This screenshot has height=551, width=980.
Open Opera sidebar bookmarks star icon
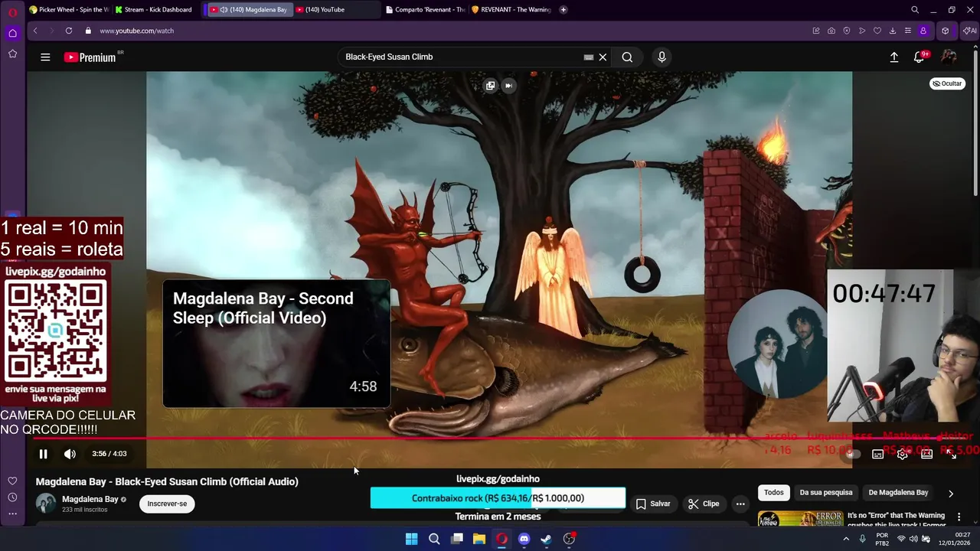(x=12, y=54)
